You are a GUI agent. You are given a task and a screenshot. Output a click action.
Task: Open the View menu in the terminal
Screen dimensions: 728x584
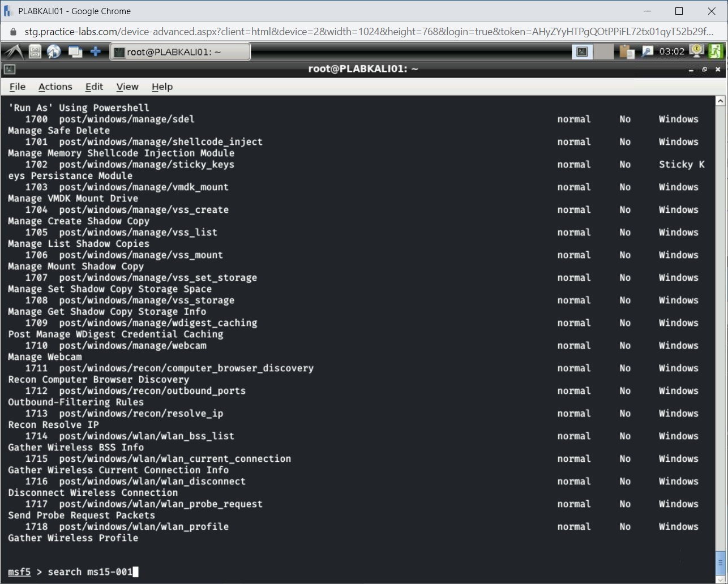coord(127,87)
